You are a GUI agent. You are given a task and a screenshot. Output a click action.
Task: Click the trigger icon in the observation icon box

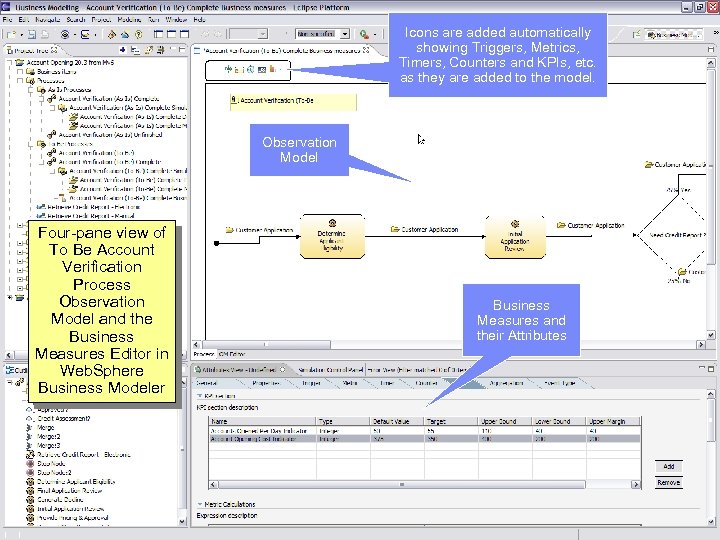pos(228,69)
